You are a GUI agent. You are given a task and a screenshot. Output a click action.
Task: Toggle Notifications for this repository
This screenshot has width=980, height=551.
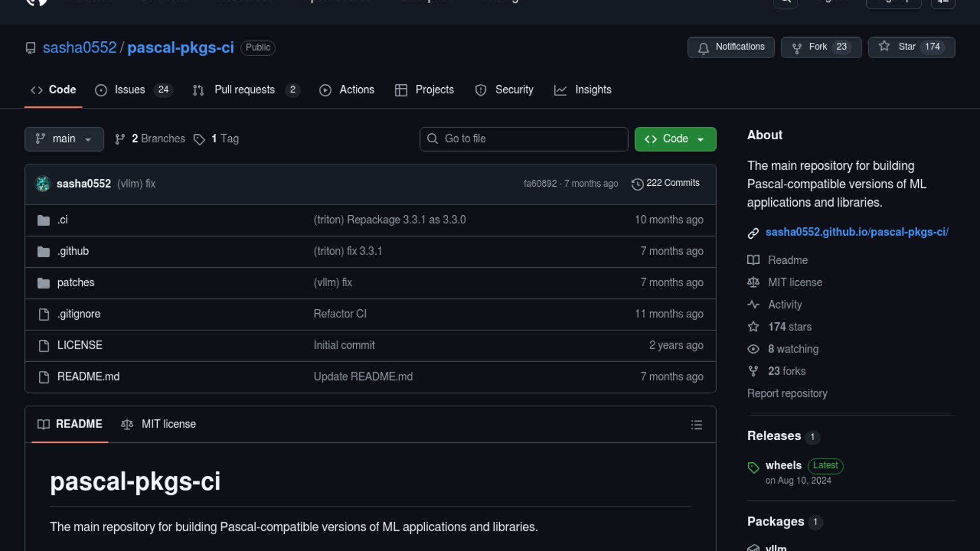click(x=730, y=47)
